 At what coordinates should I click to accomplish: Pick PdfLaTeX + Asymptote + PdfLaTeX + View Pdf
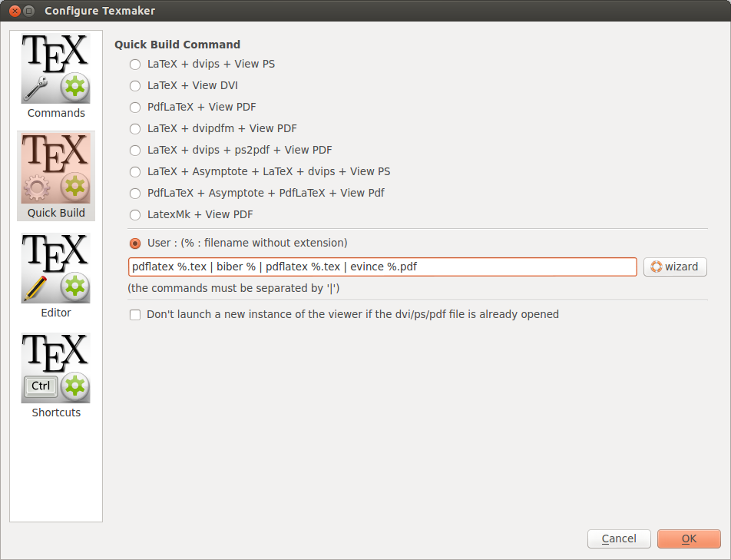click(x=135, y=194)
